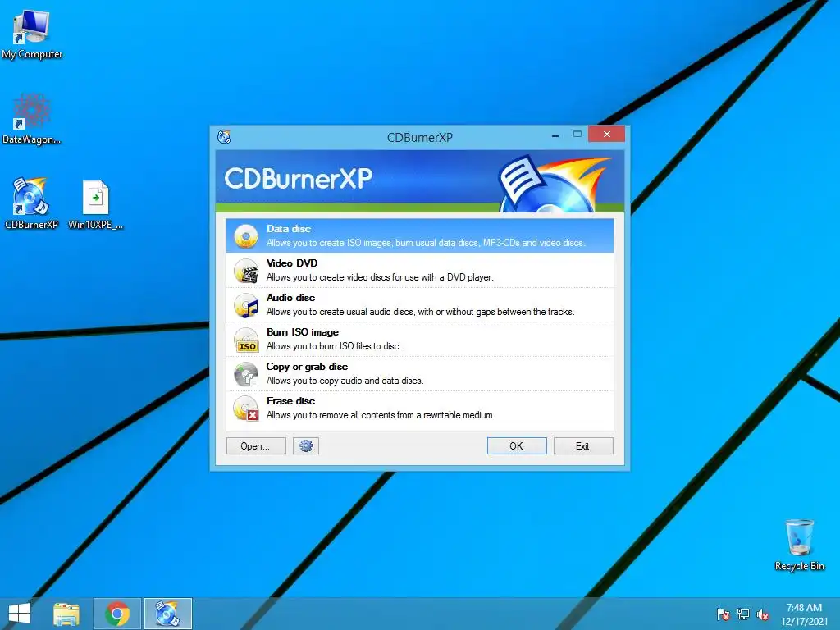This screenshot has height=630, width=840.
Task: Select the Copy or grab disc icon
Action: click(x=246, y=374)
